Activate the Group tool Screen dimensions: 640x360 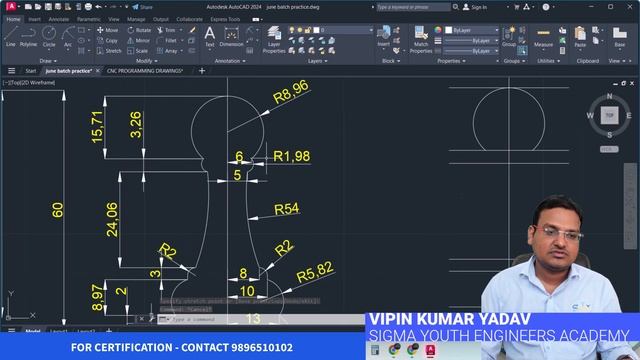(x=509, y=37)
